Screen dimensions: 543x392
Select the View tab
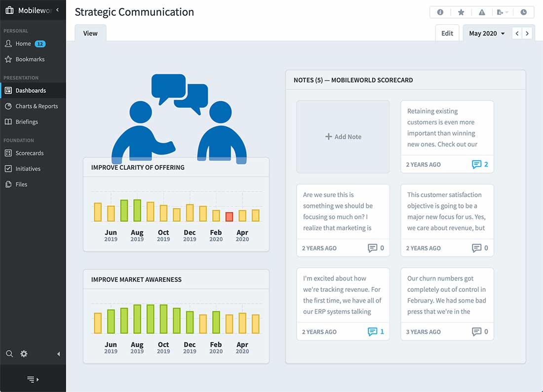(90, 33)
